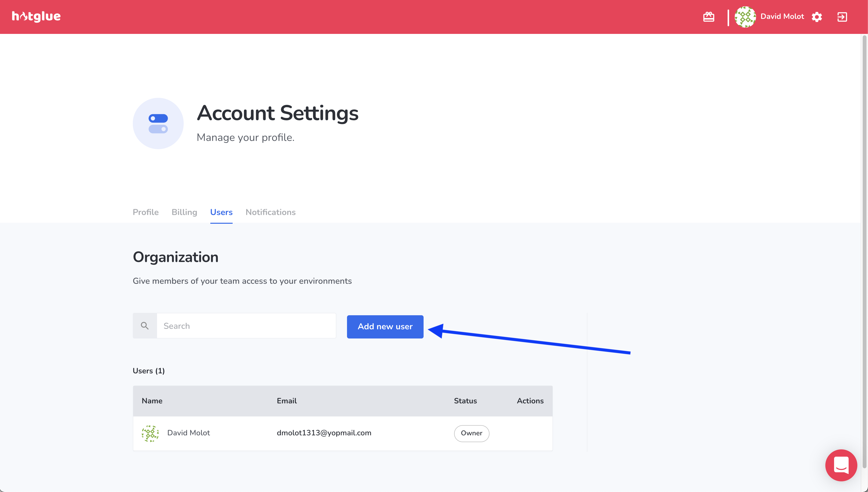
Task: Focus the user Search field
Action: 246,326
